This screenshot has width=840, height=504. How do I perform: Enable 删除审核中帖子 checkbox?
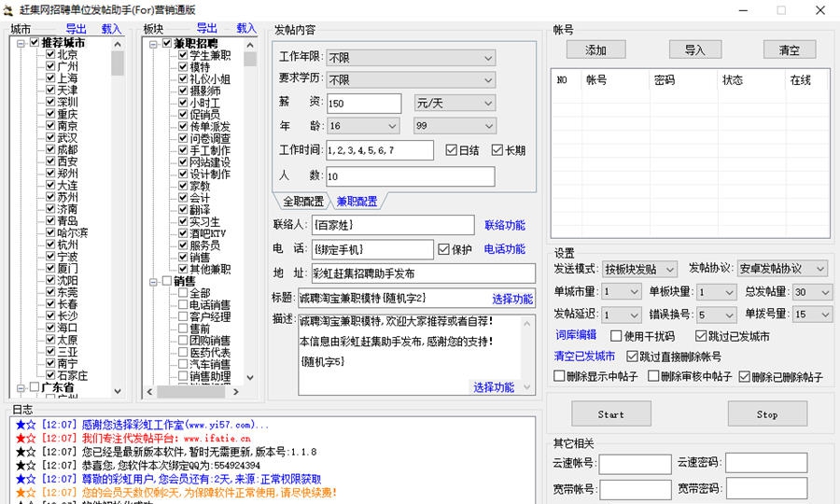(653, 376)
